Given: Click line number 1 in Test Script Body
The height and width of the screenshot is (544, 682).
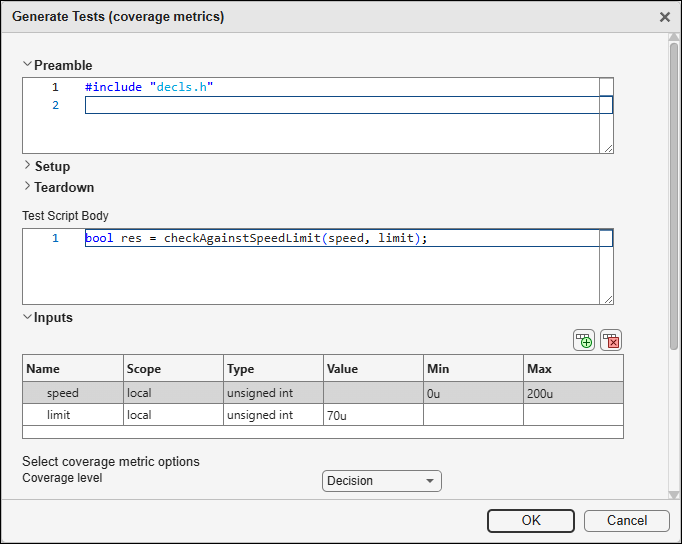Looking at the screenshot, I should 55,238.
